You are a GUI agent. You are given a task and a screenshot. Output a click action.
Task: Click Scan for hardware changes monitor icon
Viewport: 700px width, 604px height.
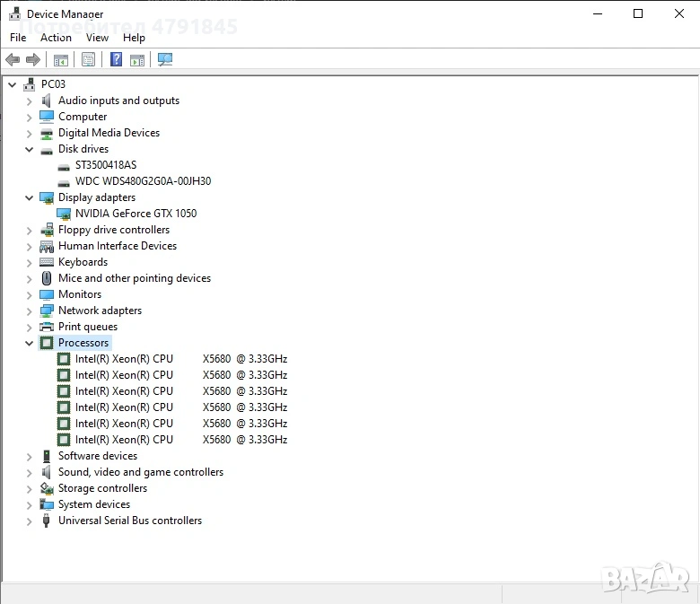[x=165, y=60]
